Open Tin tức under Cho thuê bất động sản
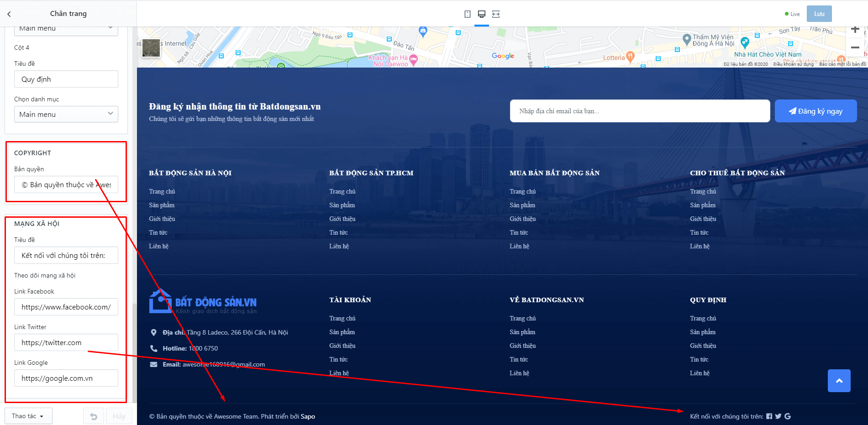The width and height of the screenshot is (868, 425). coord(699,232)
